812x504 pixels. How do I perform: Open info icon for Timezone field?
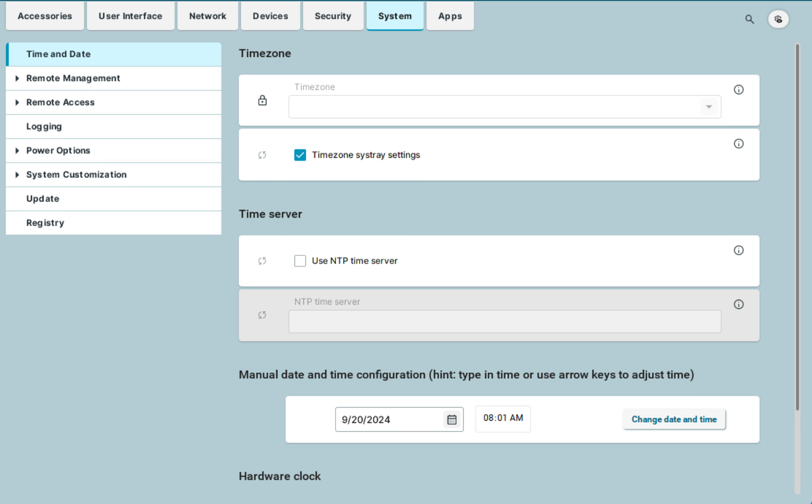738,90
